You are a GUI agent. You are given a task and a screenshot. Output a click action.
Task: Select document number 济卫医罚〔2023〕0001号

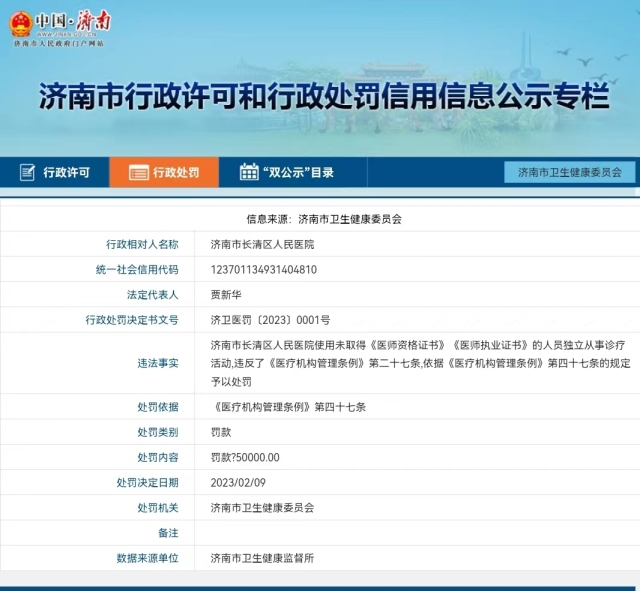(x=270, y=320)
